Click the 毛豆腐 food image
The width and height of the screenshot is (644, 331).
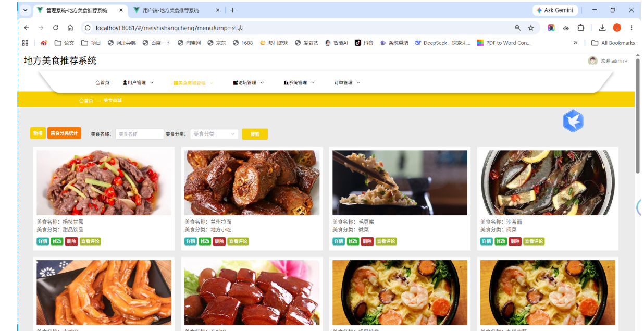coord(400,182)
